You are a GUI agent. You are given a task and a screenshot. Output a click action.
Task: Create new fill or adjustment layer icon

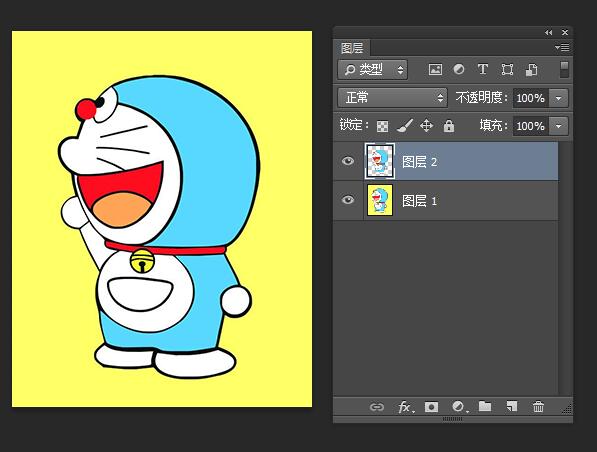(x=459, y=407)
